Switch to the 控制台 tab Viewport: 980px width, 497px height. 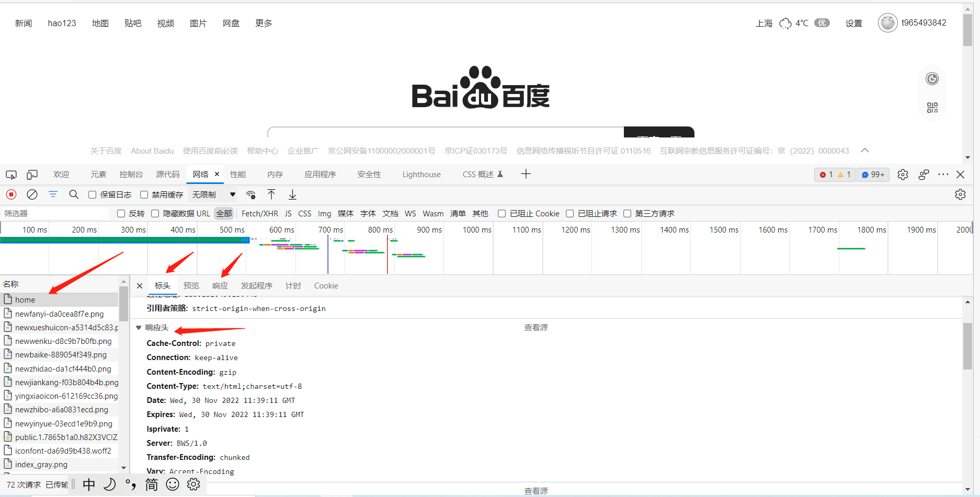[131, 175]
